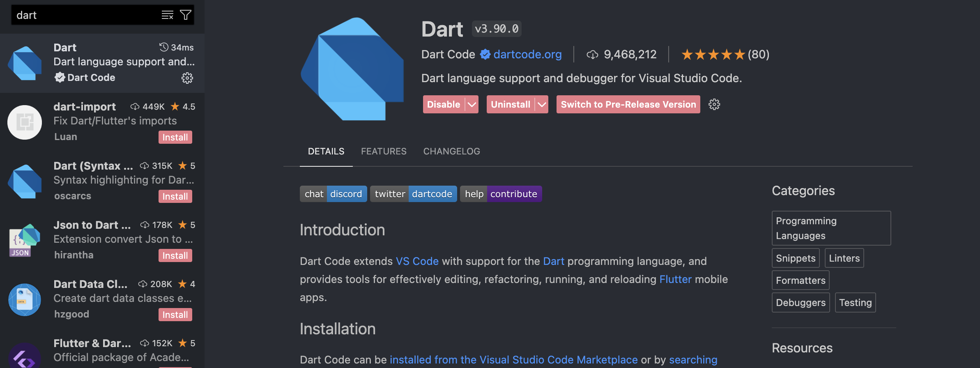
Task: Open the twitter dartcode badge
Action: click(x=414, y=194)
